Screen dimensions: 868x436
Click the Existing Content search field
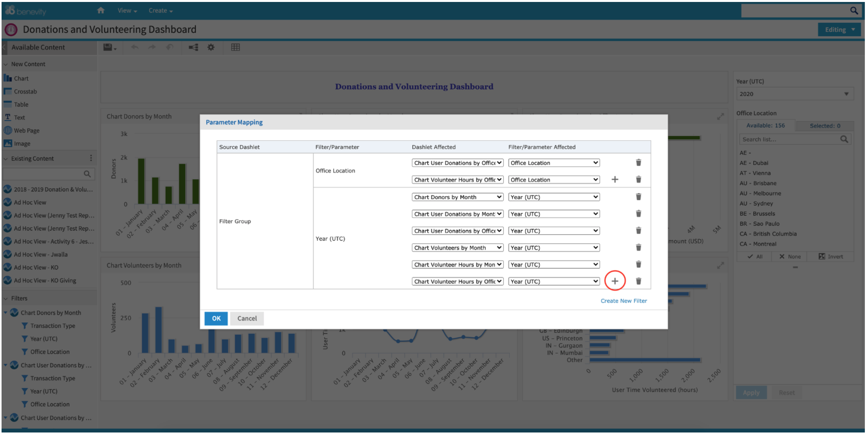[x=43, y=174]
